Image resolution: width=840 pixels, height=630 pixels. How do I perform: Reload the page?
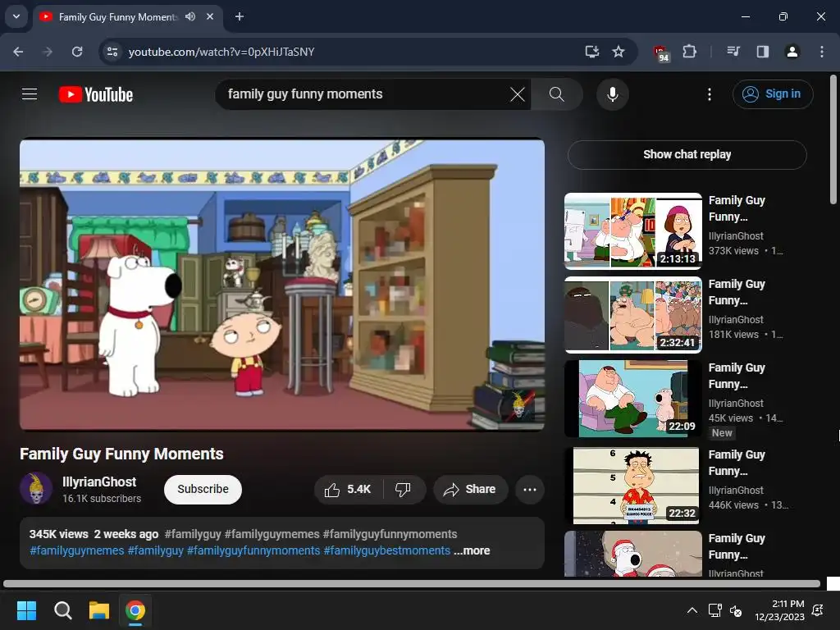point(77,52)
